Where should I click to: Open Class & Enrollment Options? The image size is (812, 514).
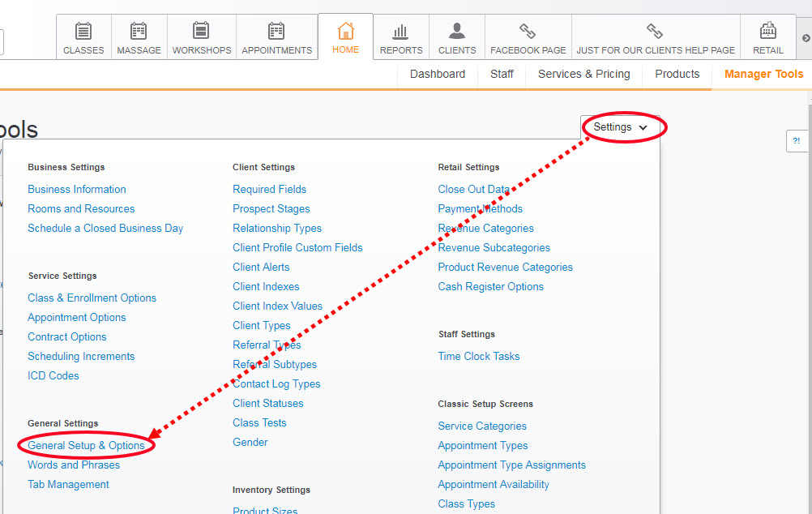tap(92, 298)
